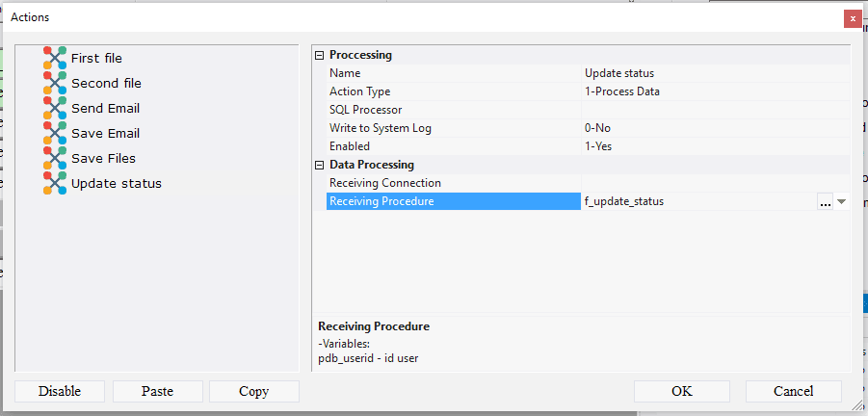Collapse the Data Processing section

coord(320,166)
